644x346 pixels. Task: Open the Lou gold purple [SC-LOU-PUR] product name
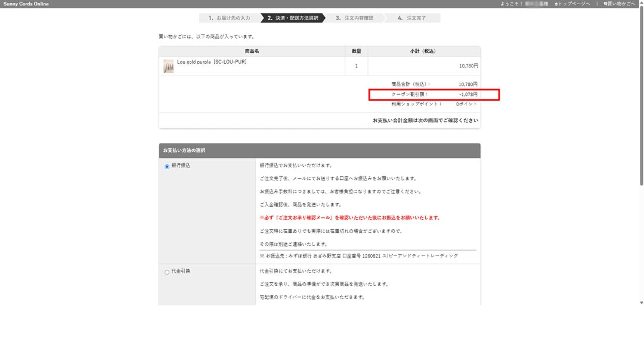[212, 62]
